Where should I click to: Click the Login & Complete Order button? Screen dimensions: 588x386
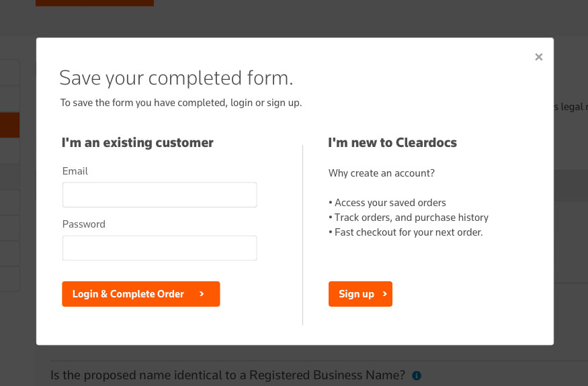tap(141, 294)
